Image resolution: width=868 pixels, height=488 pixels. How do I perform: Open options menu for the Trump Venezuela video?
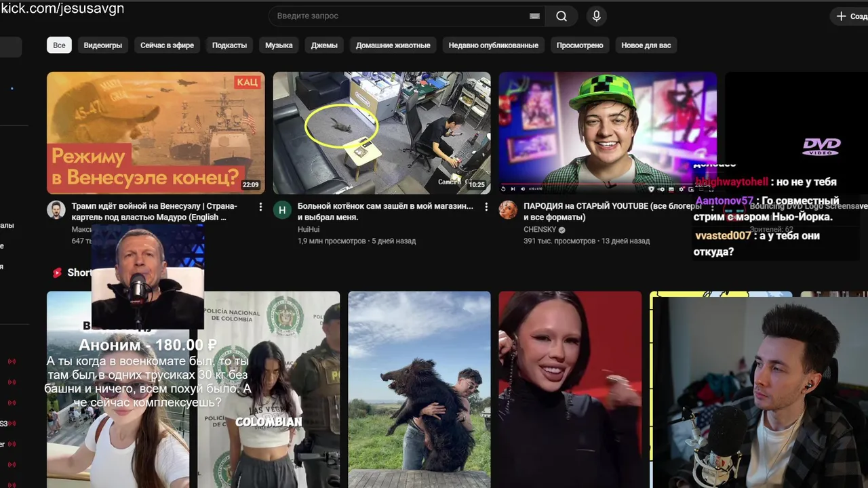[x=260, y=207]
